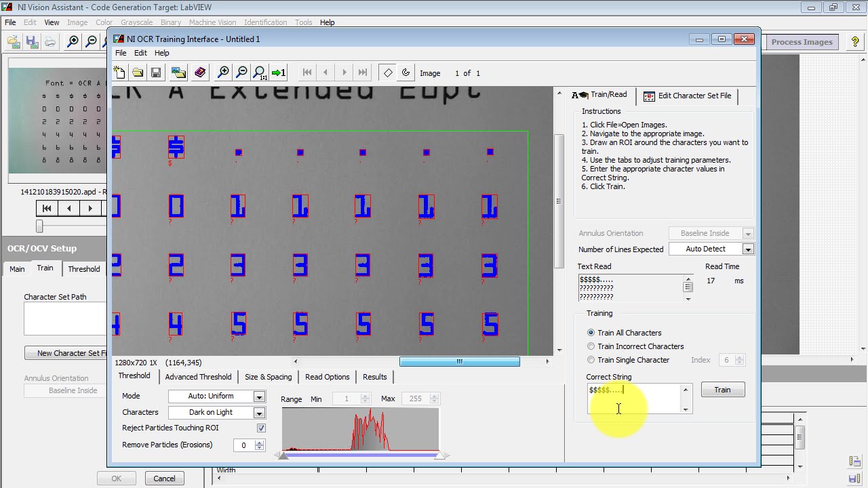Click New Character Set File button
The width and height of the screenshot is (868, 488).
coord(66,353)
